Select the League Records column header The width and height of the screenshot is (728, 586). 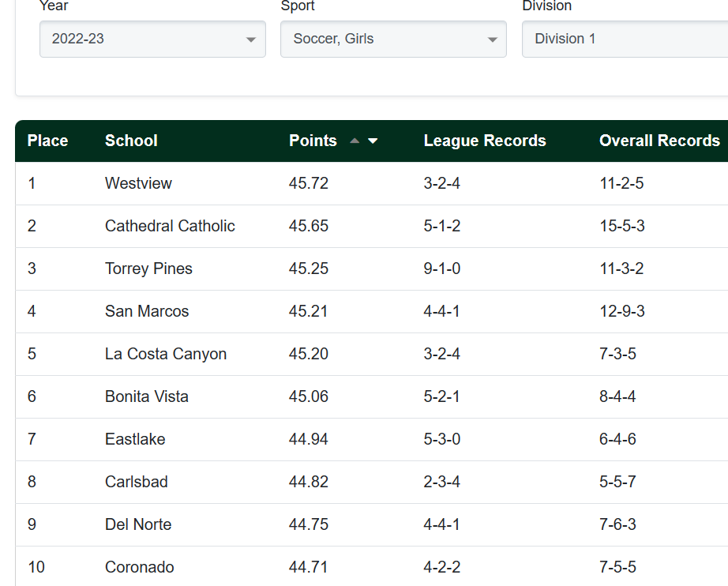pos(485,141)
